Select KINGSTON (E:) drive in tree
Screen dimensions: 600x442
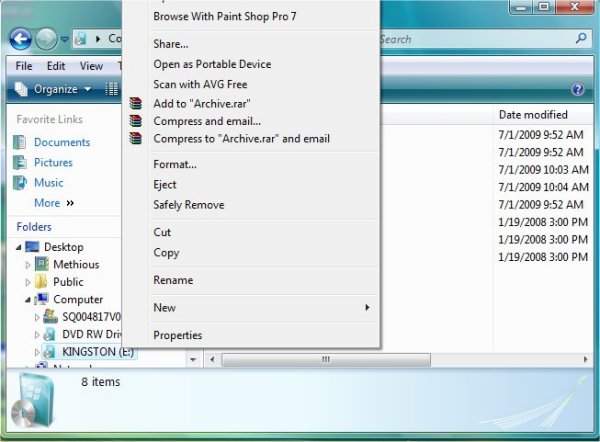click(98, 352)
